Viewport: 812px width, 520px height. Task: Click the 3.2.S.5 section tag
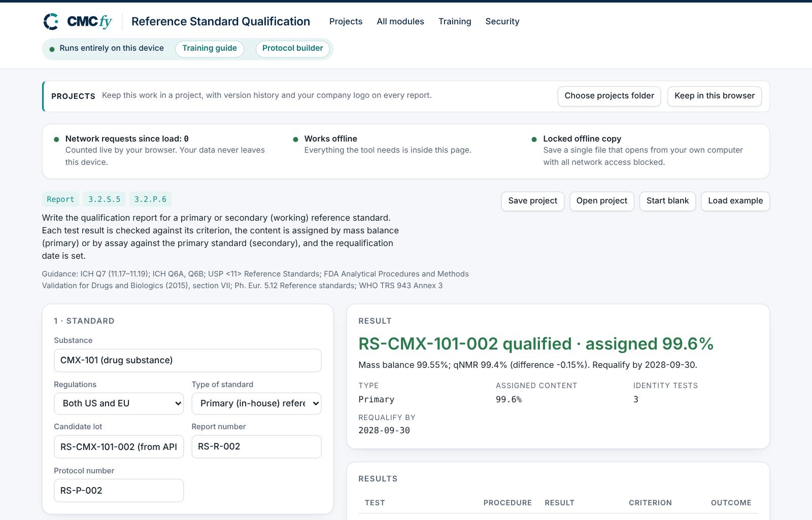[105, 199]
